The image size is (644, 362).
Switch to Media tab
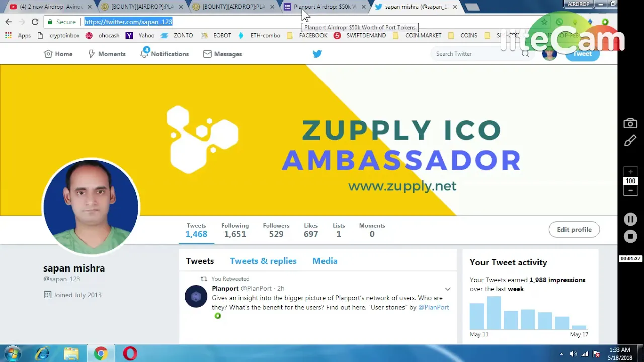click(325, 261)
